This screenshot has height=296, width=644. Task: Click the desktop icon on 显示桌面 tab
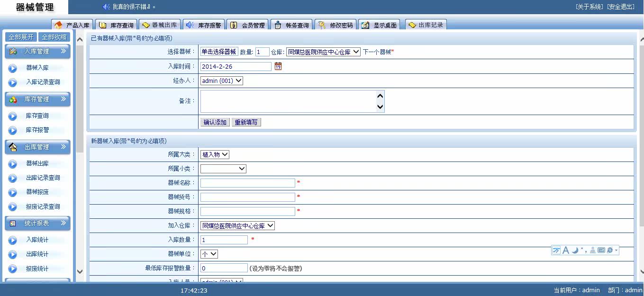click(365, 25)
